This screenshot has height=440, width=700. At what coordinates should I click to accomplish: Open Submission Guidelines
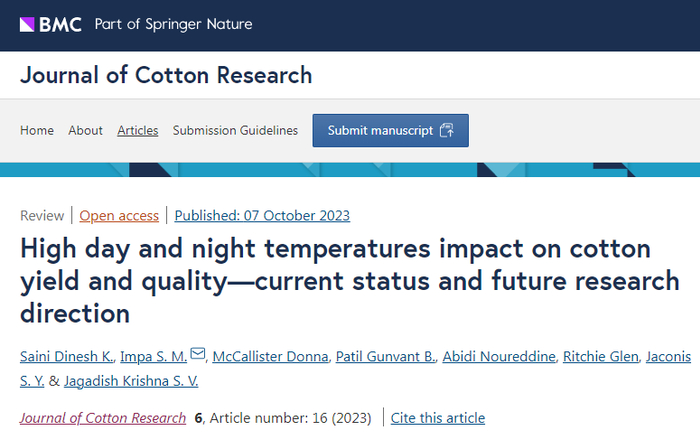(x=235, y=130)
